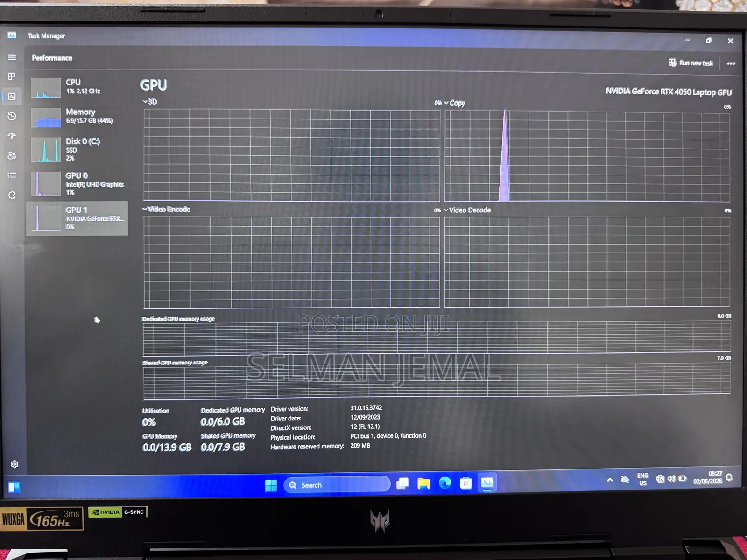Click the taskbar Search box
Viewport: 747px width, 560px height.
(337, 485)
